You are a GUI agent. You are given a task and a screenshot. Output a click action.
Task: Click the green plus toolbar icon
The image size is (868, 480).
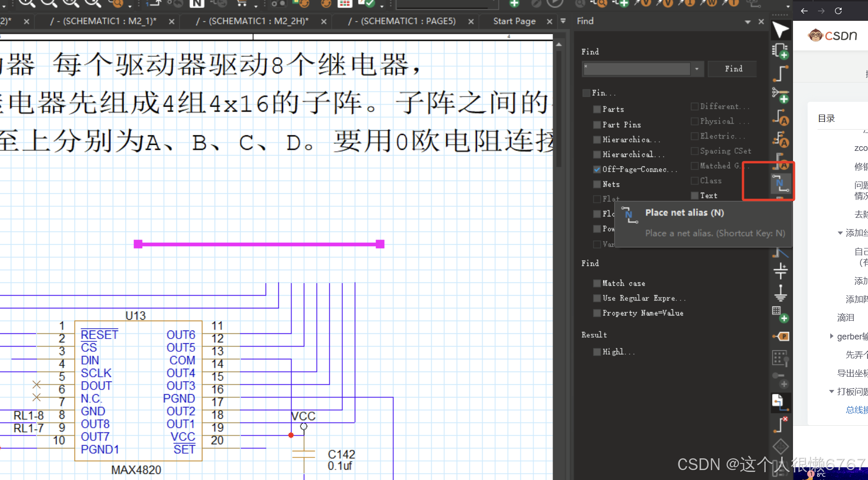click(514, 3)
